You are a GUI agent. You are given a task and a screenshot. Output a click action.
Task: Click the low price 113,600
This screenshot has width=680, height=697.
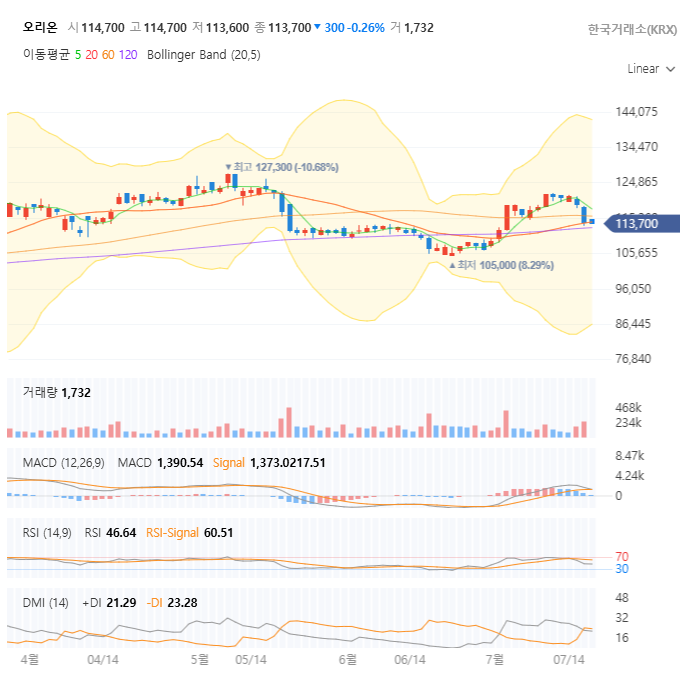coord(227,28)
